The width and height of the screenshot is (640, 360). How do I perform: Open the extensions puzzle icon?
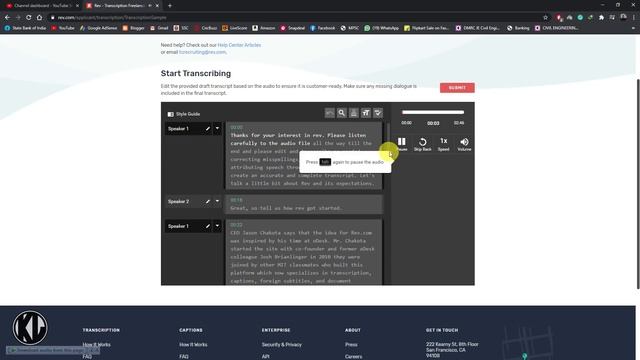(x=601, y=18)
